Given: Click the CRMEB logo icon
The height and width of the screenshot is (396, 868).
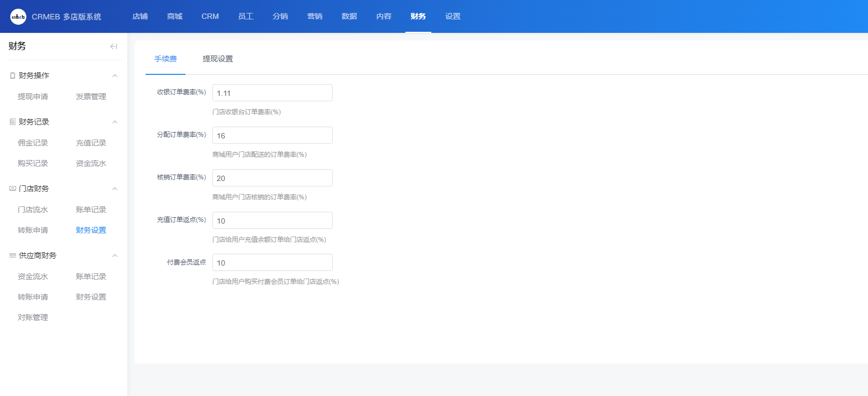Looking at the screenshot, I should 18,17.
